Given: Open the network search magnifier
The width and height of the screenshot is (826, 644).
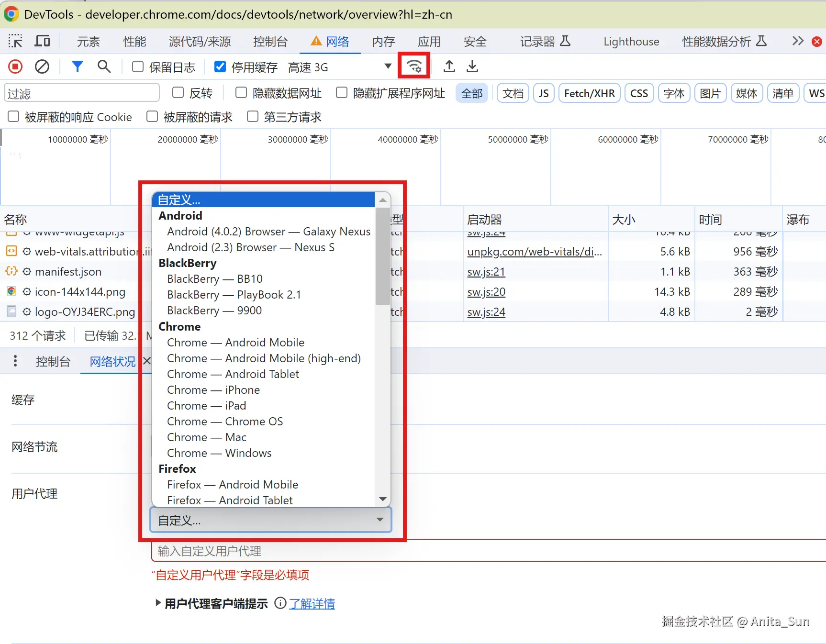Looking at the screenshot, I should coord(104,67).
